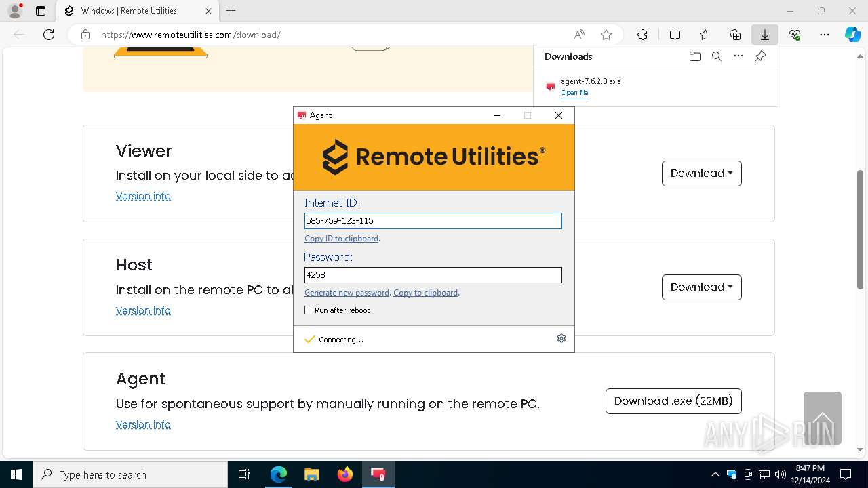The width and height of the screenshot is (868, 488).
Task: Open the volume control in tray
Action: coord(781,474)
